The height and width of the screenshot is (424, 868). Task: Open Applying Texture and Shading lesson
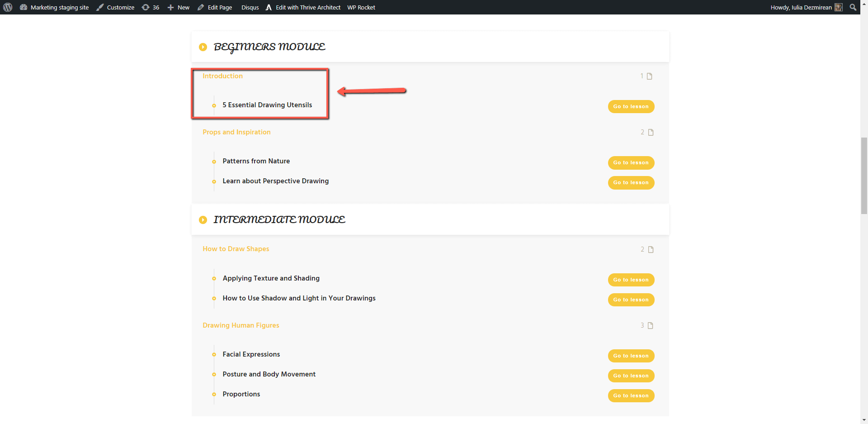271,278
